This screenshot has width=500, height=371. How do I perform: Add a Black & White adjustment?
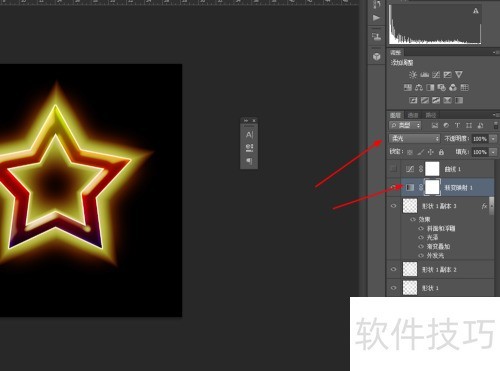pos(430,88)
